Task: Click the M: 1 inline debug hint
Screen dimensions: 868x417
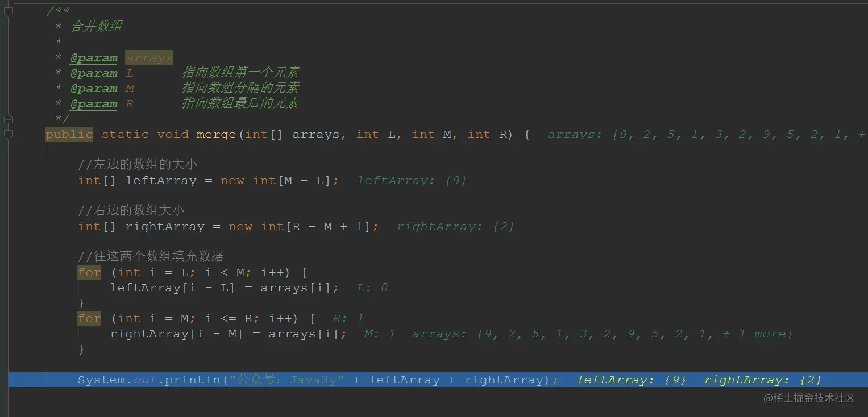Action: pos(380,334)
